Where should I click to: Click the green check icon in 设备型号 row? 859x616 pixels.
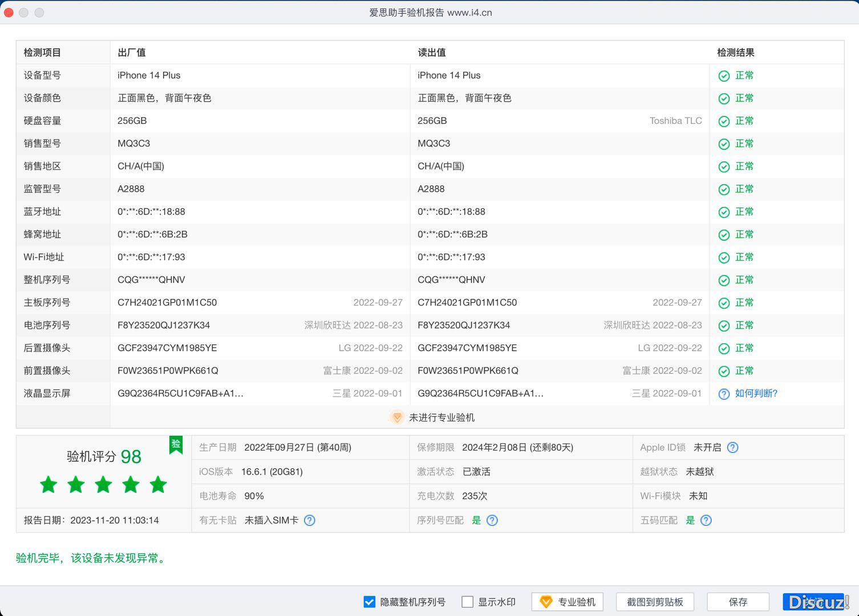724,76
